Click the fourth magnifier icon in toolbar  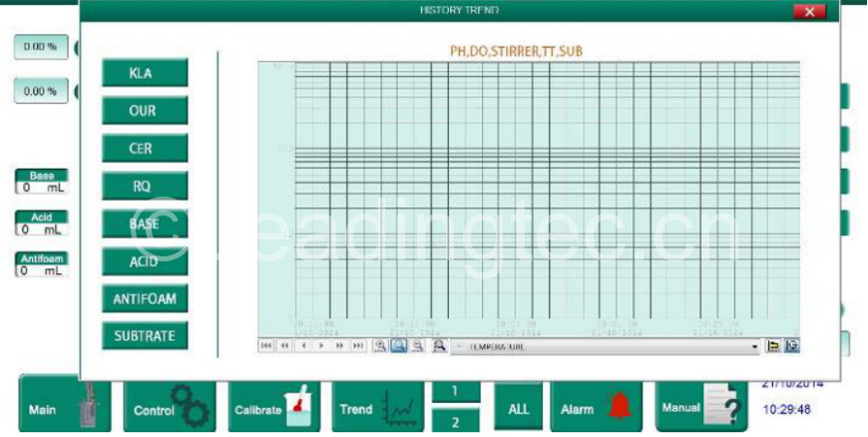click(439, 346)
